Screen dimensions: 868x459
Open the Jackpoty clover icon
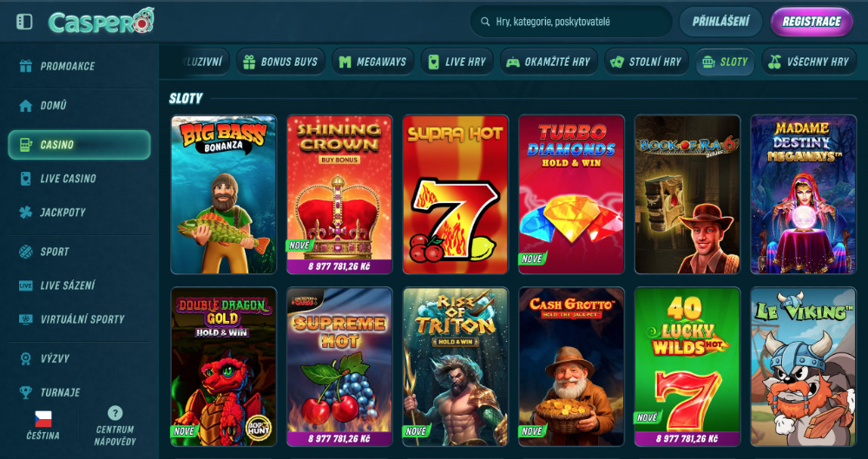pos(25,212)
